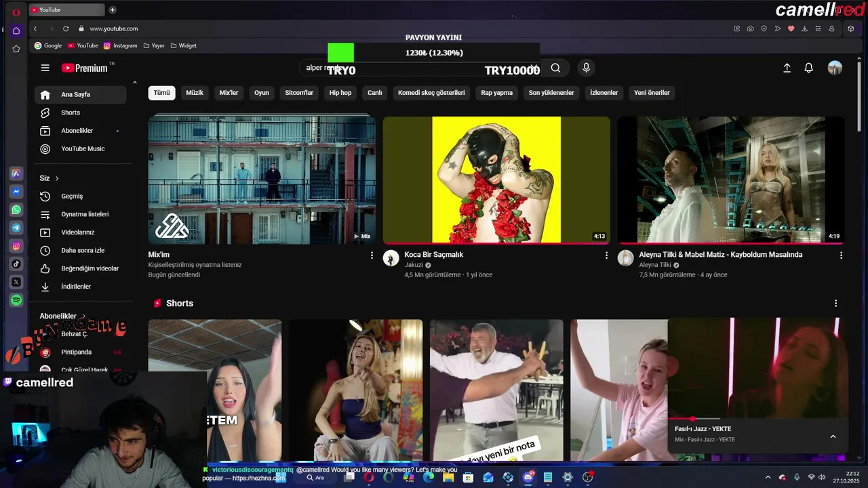Open Instagram bookmark in bookmarks bar

[x=121, y=45]
